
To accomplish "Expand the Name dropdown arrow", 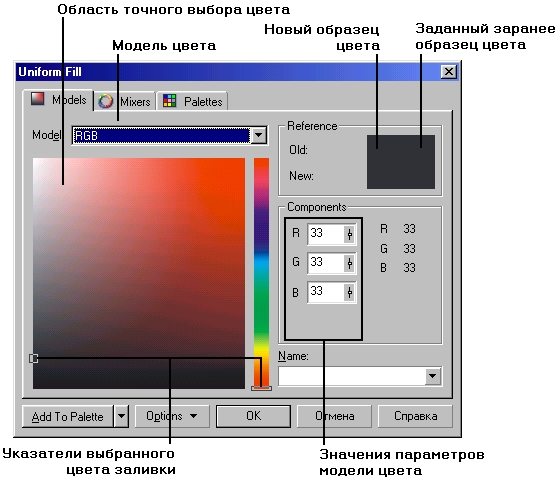I will click(x=432, y=376).
